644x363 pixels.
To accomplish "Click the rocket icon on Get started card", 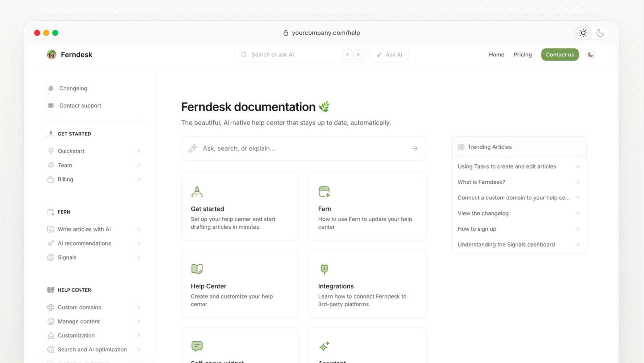I will (197, 192).
